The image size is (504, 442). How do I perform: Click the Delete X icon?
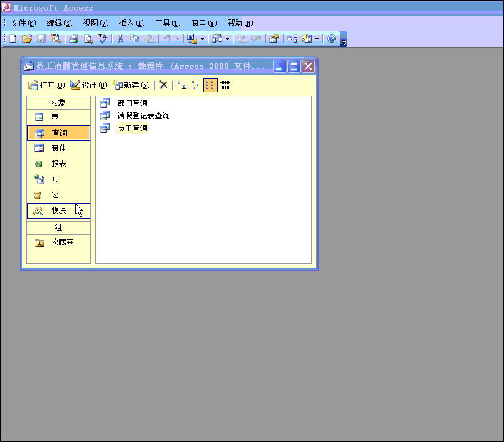coord(163,85)
